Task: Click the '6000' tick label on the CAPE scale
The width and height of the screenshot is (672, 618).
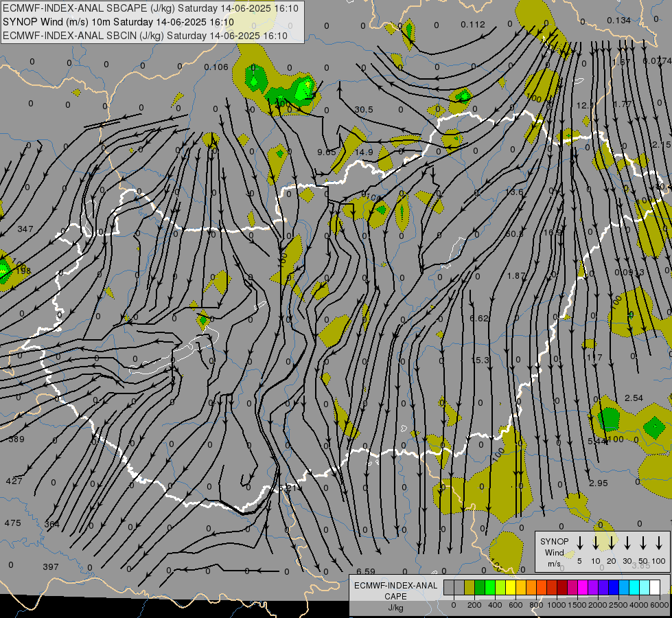Action: [660, 605]
